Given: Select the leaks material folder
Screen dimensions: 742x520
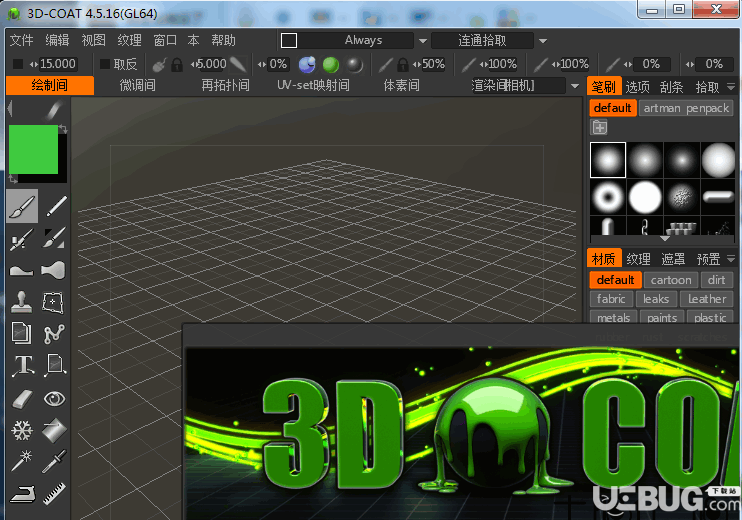Looking at the screenshot, I should tap(656, 299).
